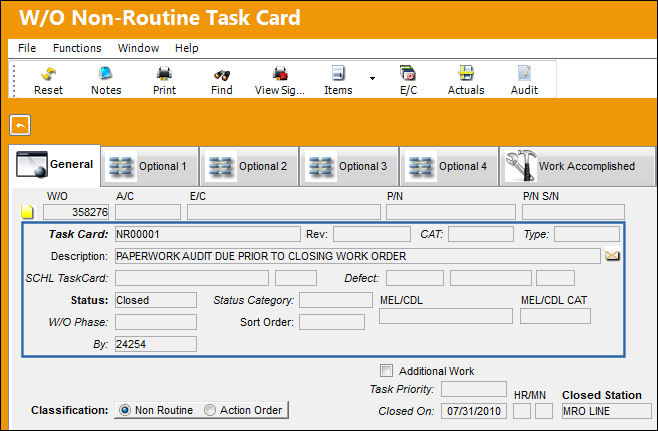Open the E/C toolbar icon
The width and height of the screenshot is (658, 431).
408,73
